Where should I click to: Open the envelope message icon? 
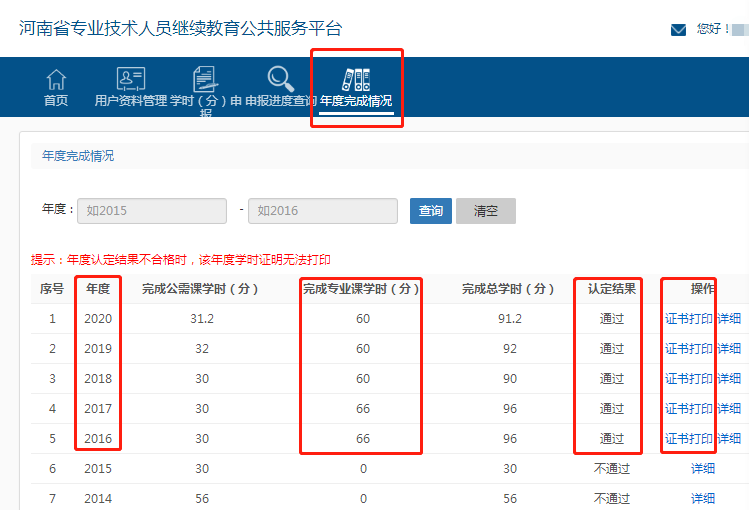point(678,30)
